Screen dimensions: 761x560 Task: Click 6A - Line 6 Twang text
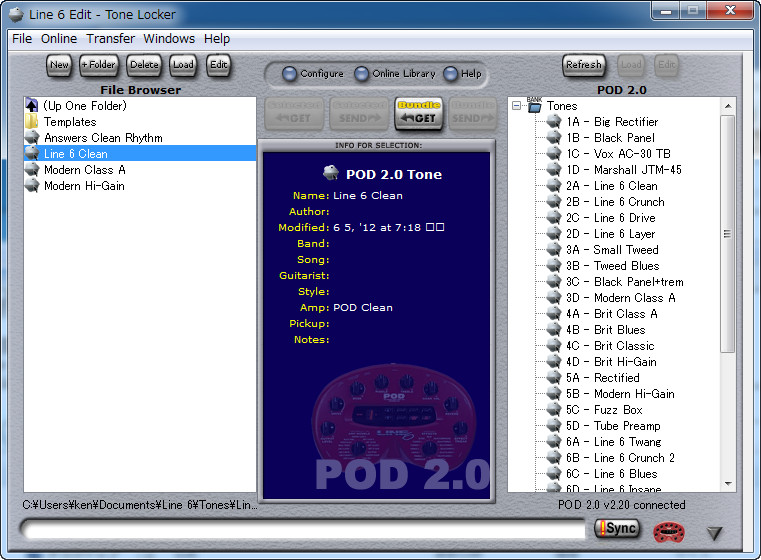point(613,442)
